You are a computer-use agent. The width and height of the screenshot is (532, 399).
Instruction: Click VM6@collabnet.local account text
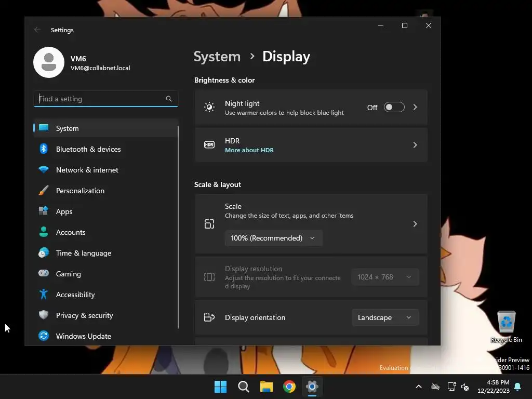pos(100,68)
